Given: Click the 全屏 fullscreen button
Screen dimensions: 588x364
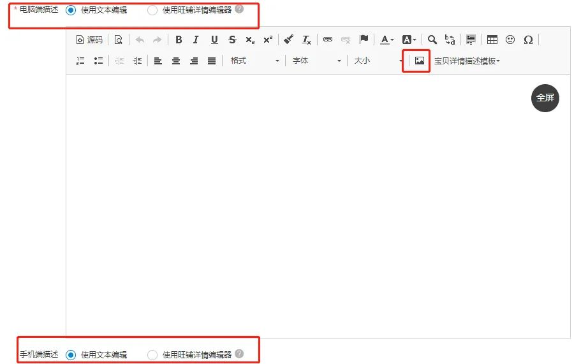Looking at the screenshot, I should point(545,98).
